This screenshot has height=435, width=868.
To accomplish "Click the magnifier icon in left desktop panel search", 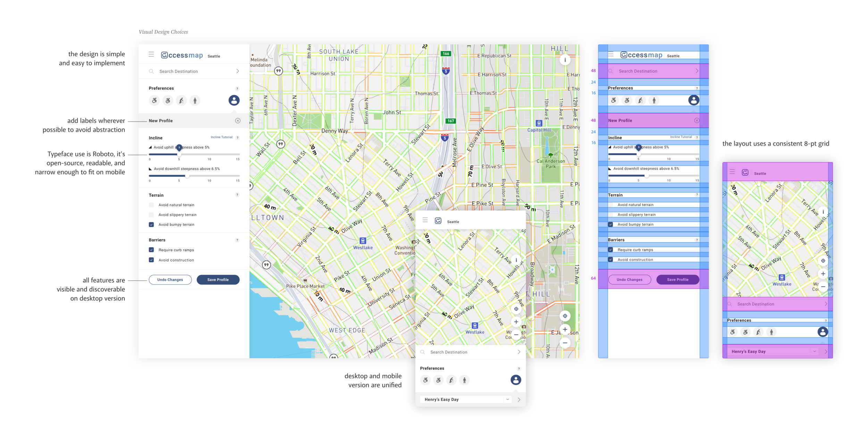I will pos(151,71).
